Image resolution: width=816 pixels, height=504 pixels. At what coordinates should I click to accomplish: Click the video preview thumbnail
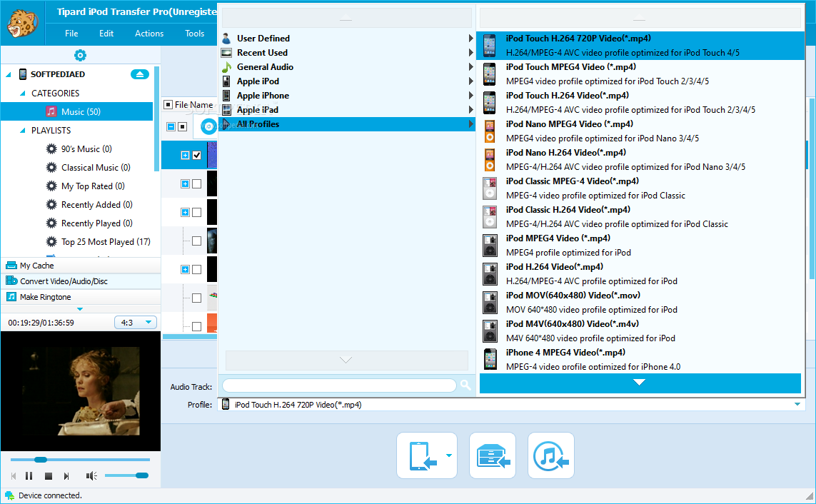click(x=81, y=391)
